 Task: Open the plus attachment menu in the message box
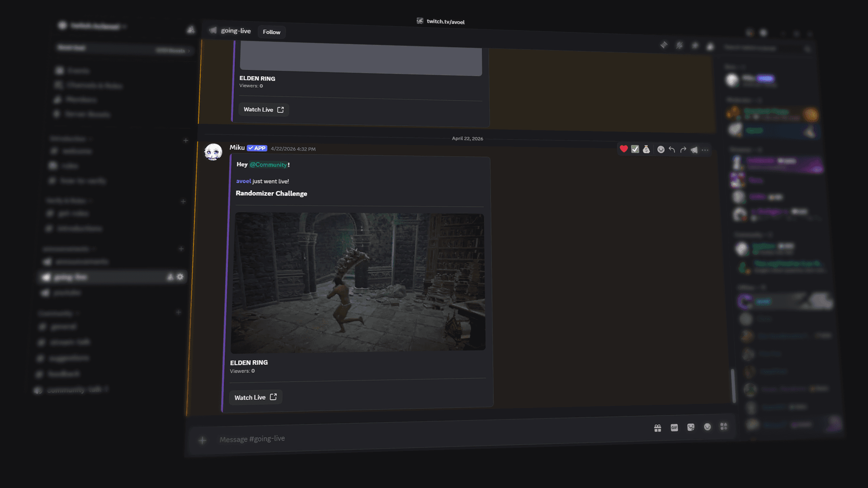click(x=203, y=440)
